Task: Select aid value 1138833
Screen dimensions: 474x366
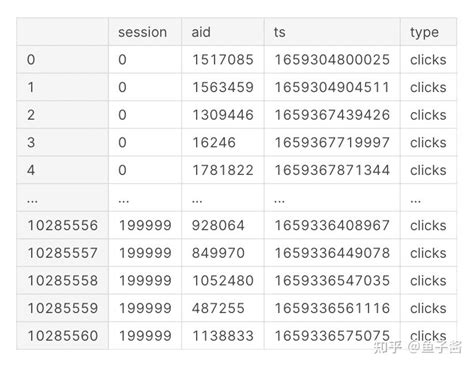Action: tap(223, 336)
